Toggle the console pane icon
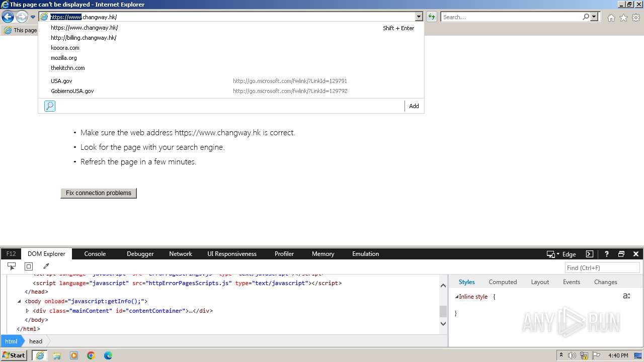Screen dimensions: 644x362 click(x=590, y=254)
